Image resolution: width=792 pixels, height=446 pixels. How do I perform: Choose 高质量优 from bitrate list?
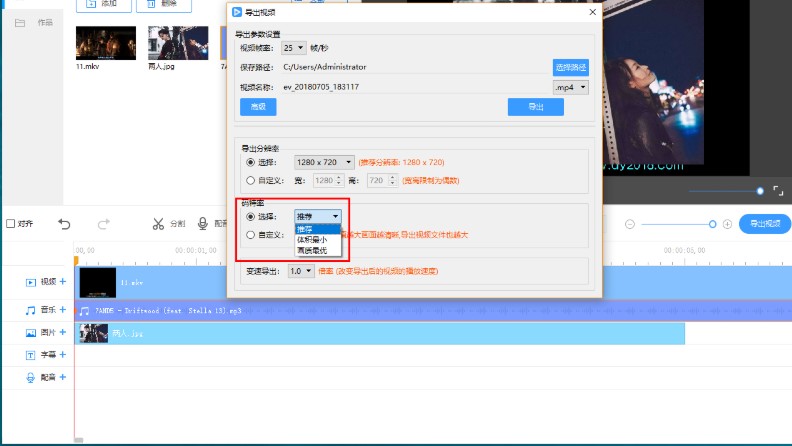tap(310, 249)
